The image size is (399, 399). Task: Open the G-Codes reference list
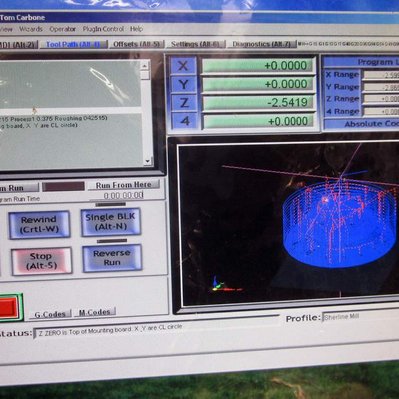50,314
